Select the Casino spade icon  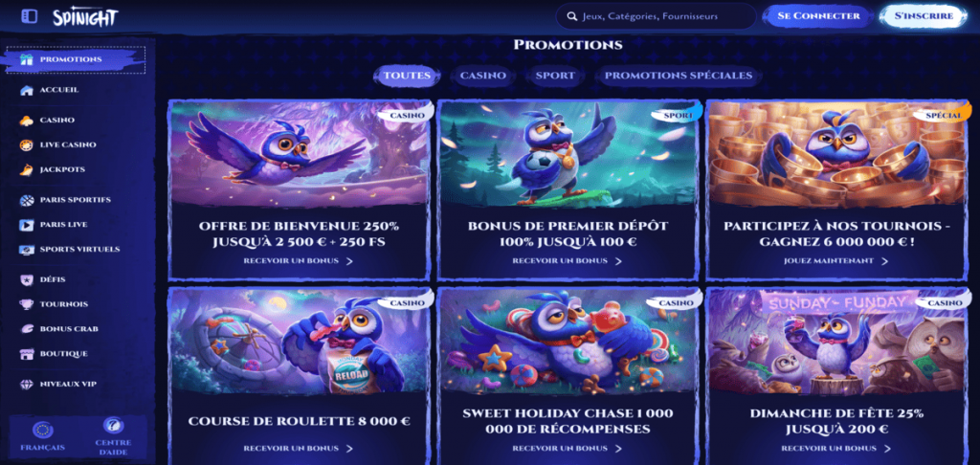tap(26, 120)
